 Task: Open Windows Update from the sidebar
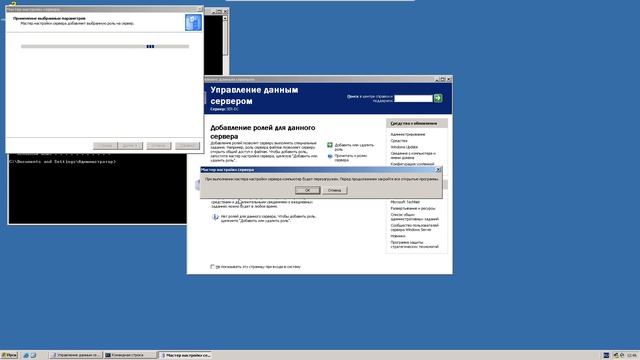click(404, 147)
